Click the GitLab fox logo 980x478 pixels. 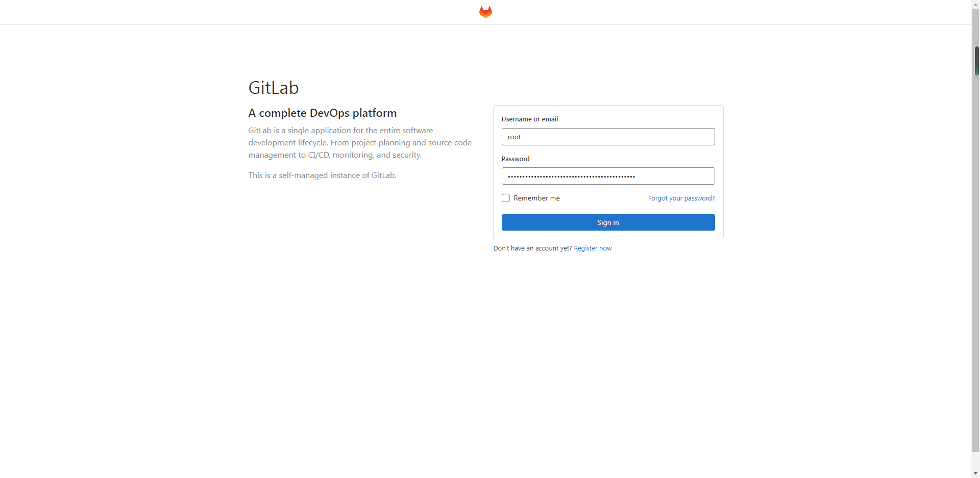pyautogui.click(x=485, y=12)
